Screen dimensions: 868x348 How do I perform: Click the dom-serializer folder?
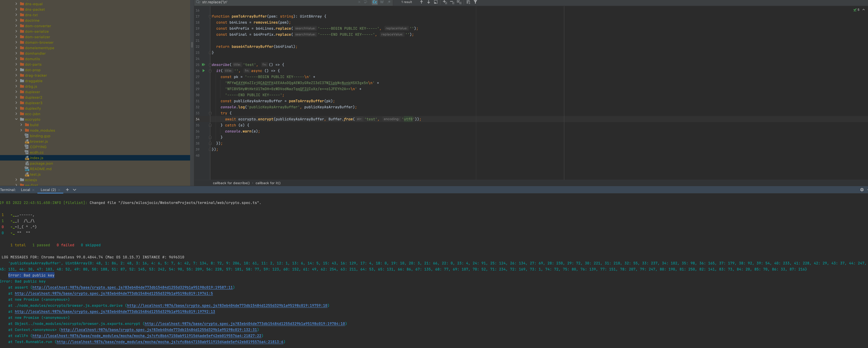[x=37, y=37]
